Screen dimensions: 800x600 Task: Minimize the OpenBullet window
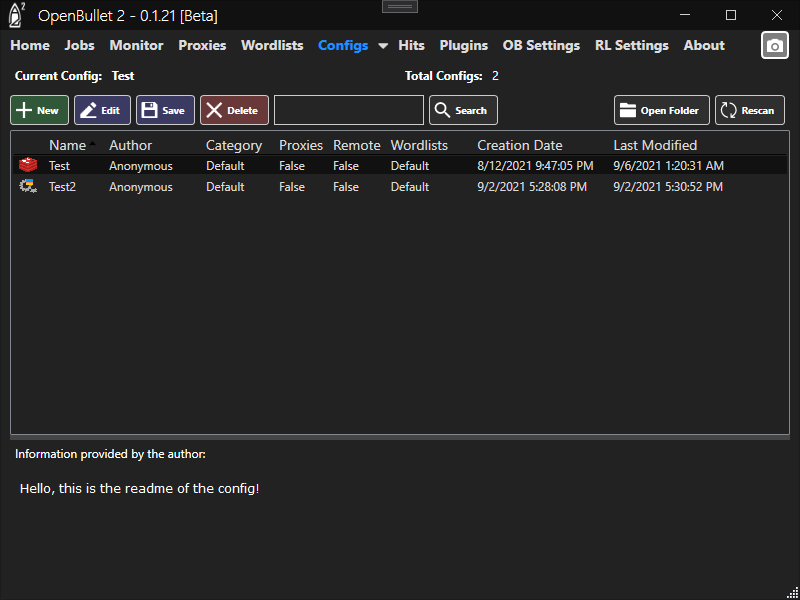click(685, 15)
